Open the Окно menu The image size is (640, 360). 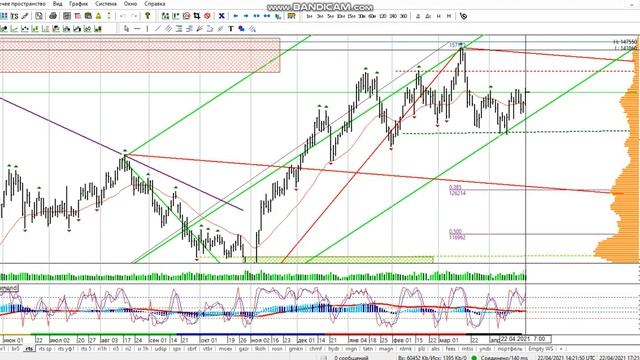coord(131,4)
